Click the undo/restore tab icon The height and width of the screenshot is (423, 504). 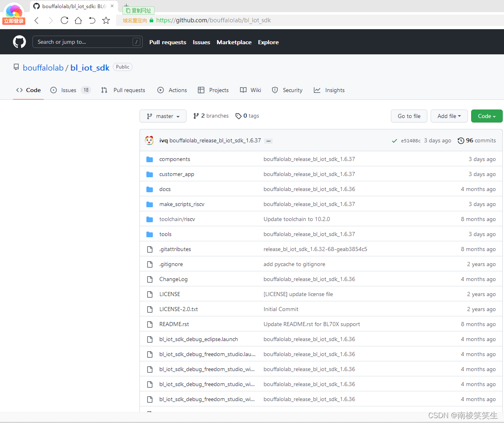click(92, 20)
